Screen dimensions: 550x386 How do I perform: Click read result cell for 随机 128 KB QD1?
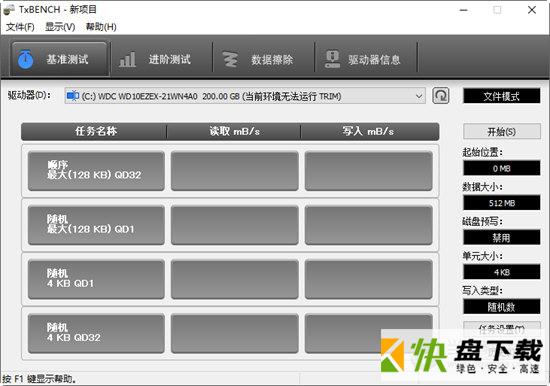click(x=235, y=225)
